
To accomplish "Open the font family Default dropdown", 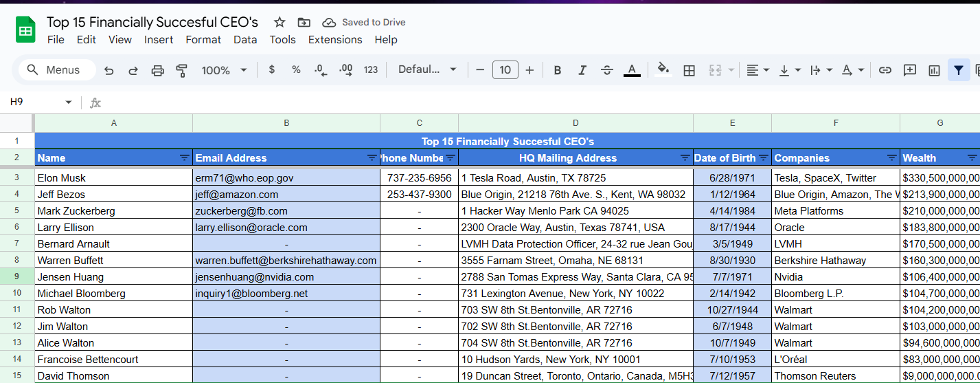I will [x=427, y=69].
